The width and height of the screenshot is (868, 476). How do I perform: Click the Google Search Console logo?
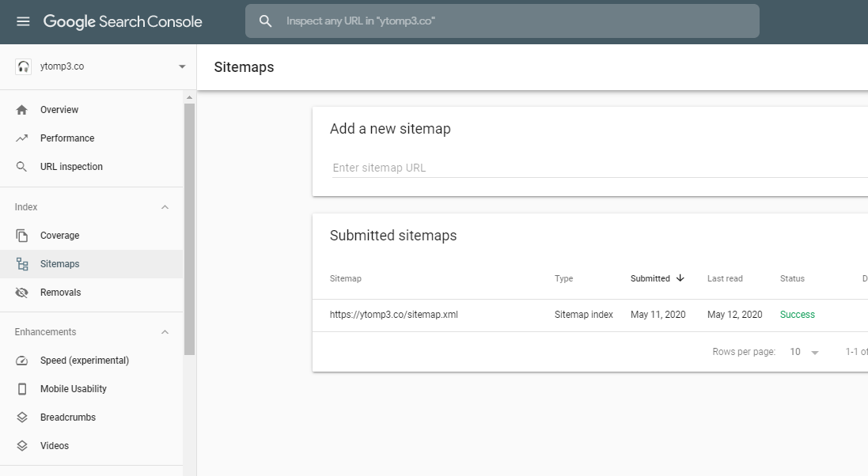click(123, 21)
